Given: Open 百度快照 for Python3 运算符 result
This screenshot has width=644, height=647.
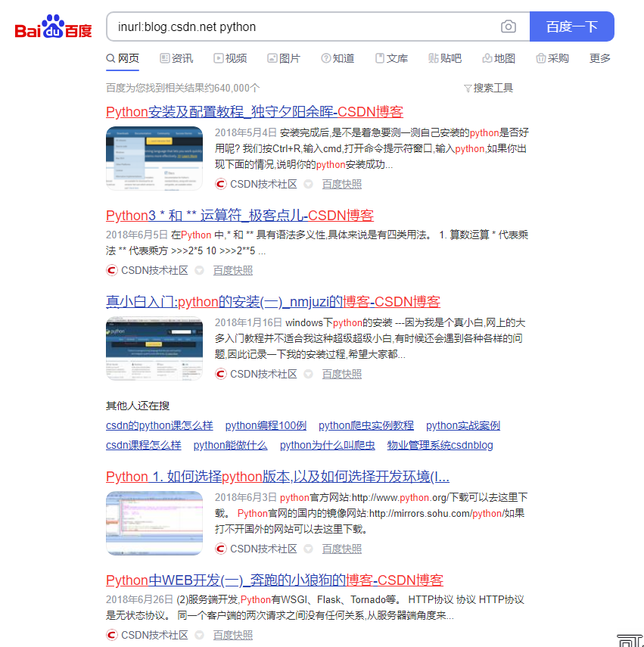Looking at the screenshot, I should tap(232, 270).
